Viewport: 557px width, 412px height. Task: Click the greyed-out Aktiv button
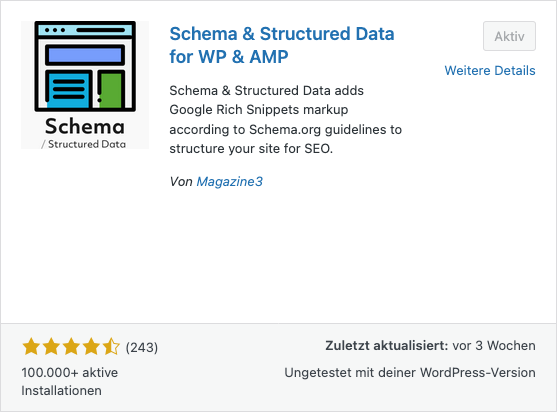509,36
